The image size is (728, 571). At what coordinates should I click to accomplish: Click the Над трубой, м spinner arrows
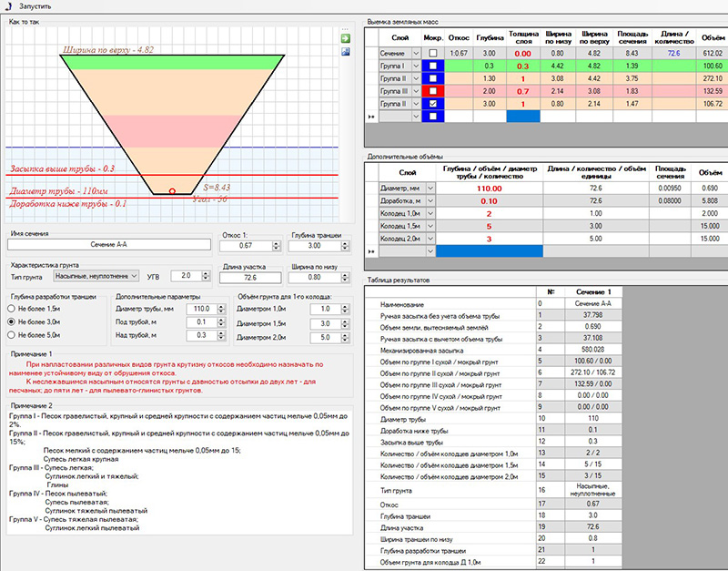pyautogui.click(x=221, y=335)
